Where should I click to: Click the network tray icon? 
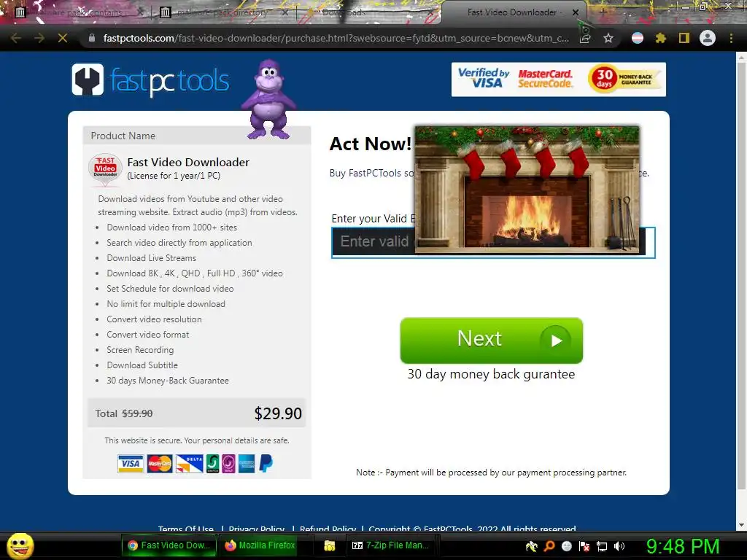(602, 546)
